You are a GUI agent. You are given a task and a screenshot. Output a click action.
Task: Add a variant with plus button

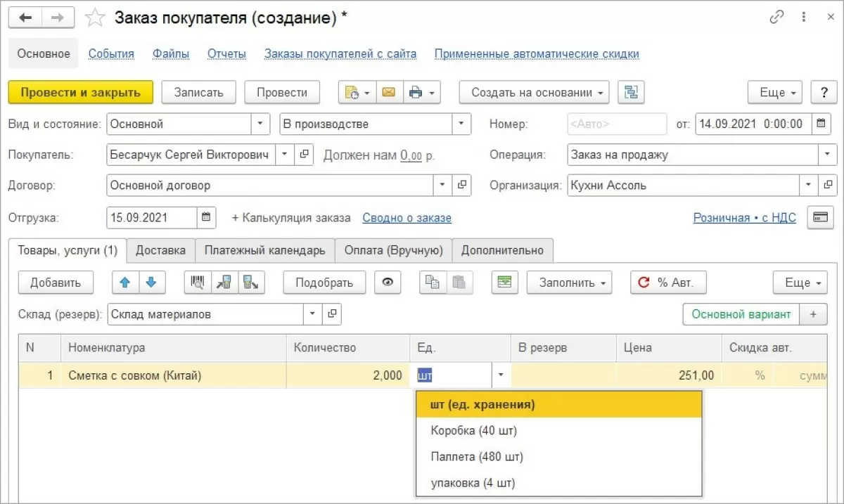tap(813, 314)
